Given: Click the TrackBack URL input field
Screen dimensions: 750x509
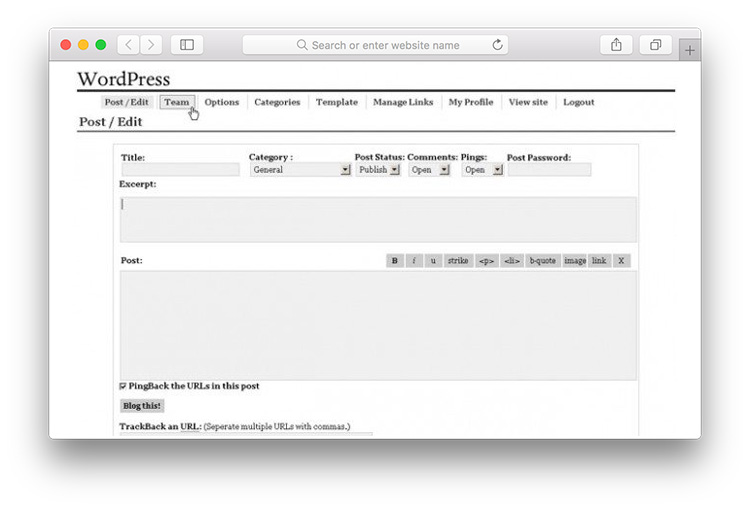Looking at the screenshot, I should pos(246,434).
